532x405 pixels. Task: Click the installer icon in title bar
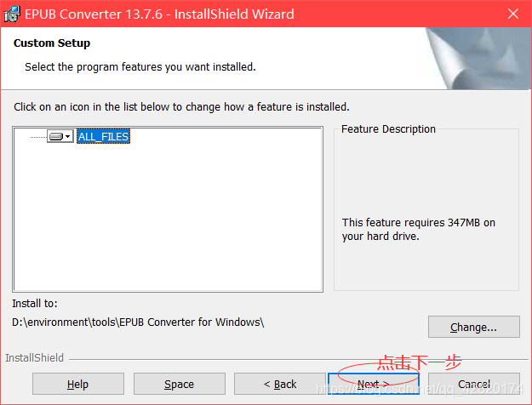click(x=12, y=14)
